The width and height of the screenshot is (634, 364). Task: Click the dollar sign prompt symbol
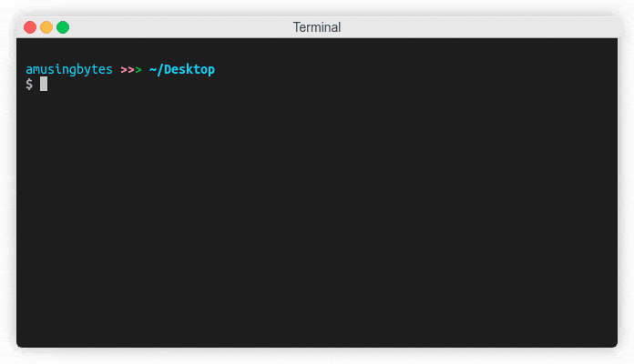[29, 84]
